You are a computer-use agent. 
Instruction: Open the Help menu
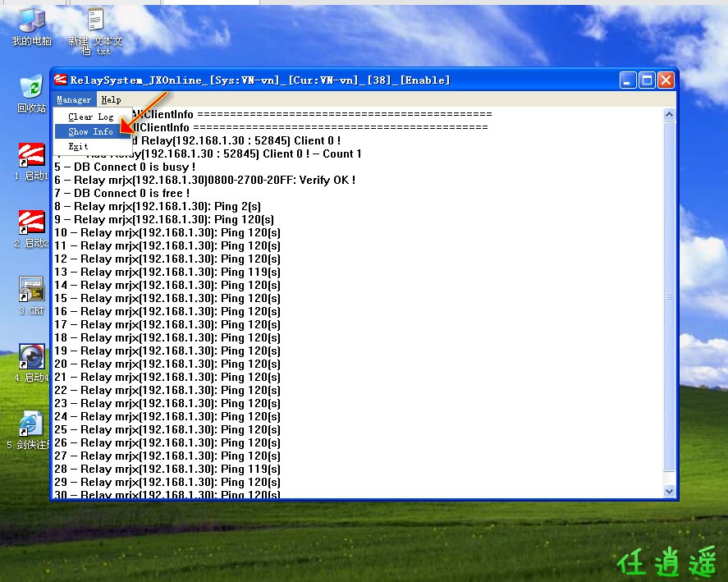click(x=111, y=99)
